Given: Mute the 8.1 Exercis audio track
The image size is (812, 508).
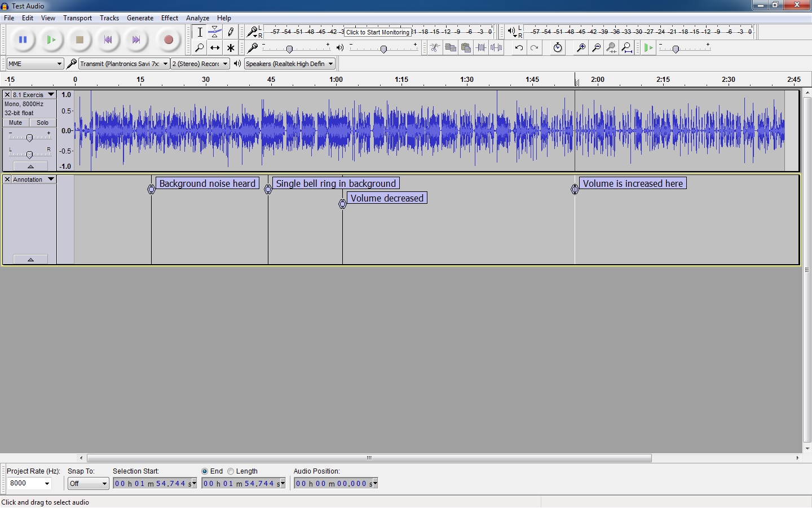Looking at the screenshot, I should (x=16, y=122).
